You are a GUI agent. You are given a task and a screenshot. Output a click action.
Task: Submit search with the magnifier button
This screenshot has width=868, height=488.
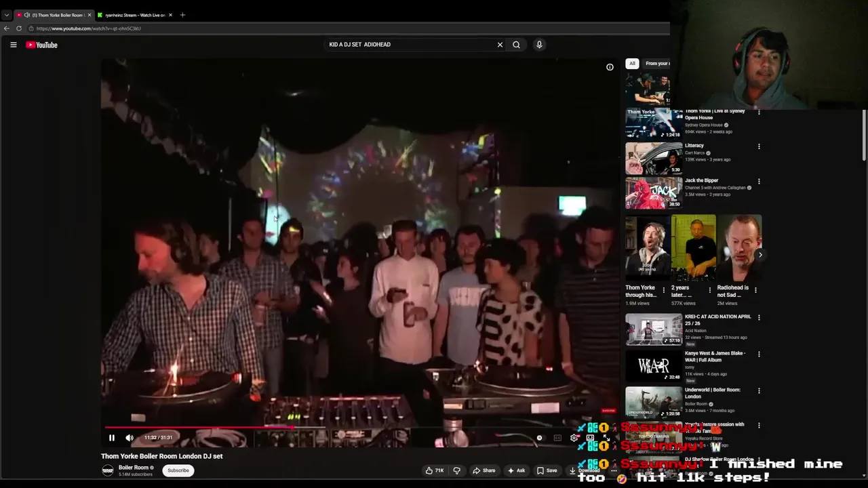(516, 45)
